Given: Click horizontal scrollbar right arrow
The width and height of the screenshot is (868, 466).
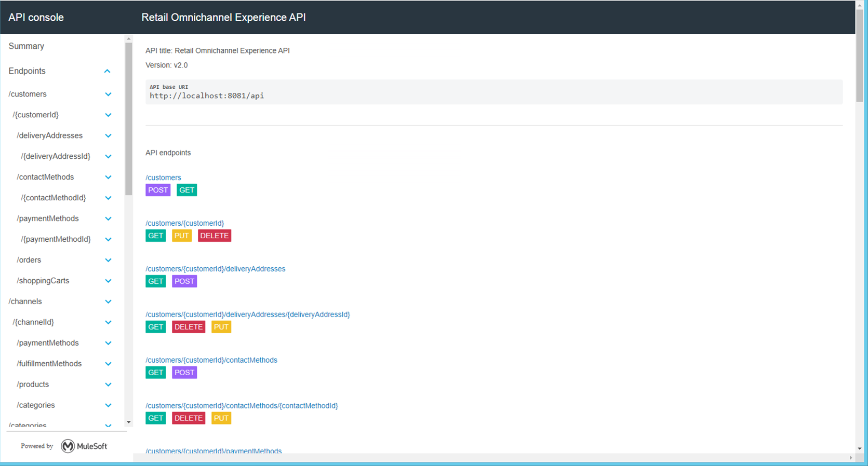Looking at the screenshot, I should pyautogui.click(x=851, y=458).
